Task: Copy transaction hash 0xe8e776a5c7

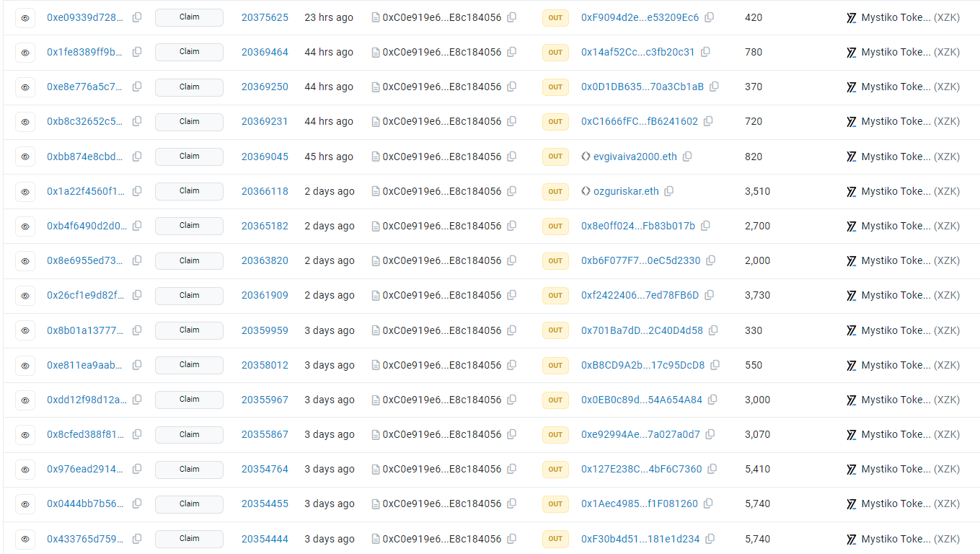Action: pyautogui.click(x=137, y=87)
